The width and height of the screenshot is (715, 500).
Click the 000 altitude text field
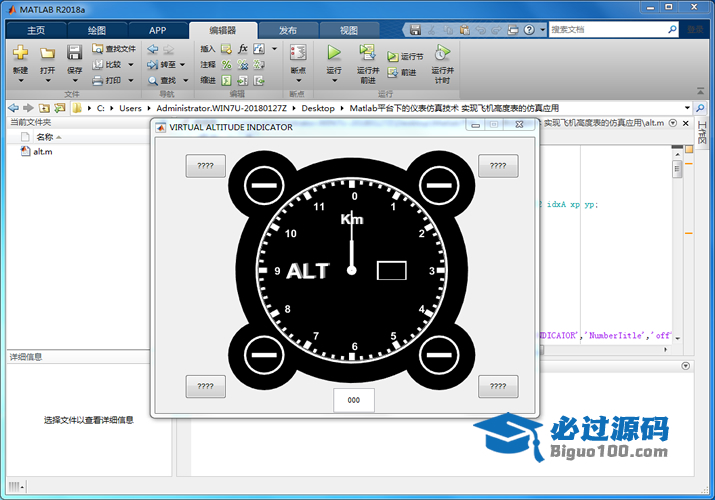[354, 400]
